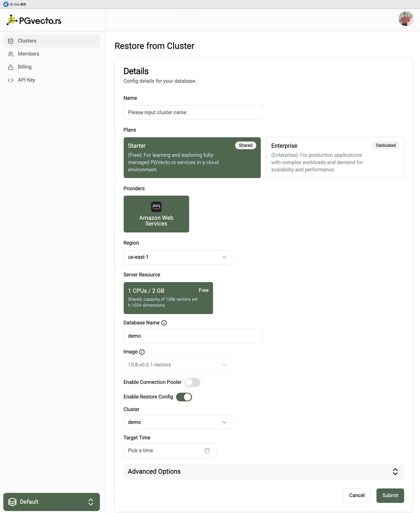Open the Billing sidebar item
The width and height of the screenshot is (420, 513).
[25, 67]
